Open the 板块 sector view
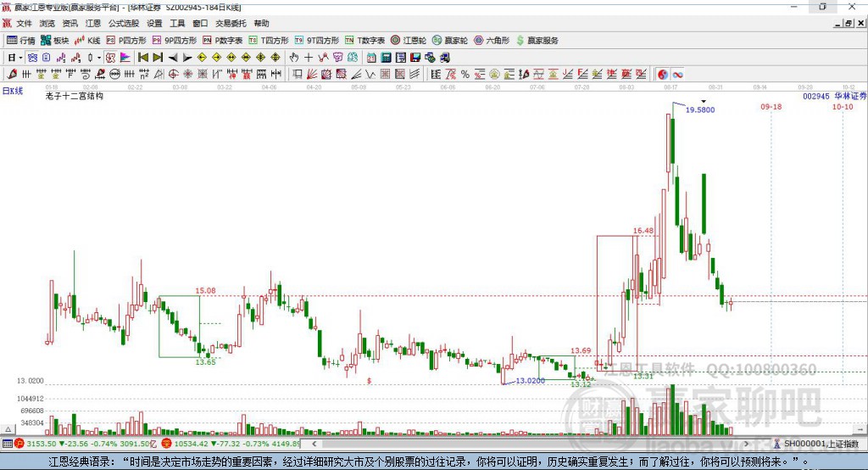868x470 pixels. coord(54,41)
